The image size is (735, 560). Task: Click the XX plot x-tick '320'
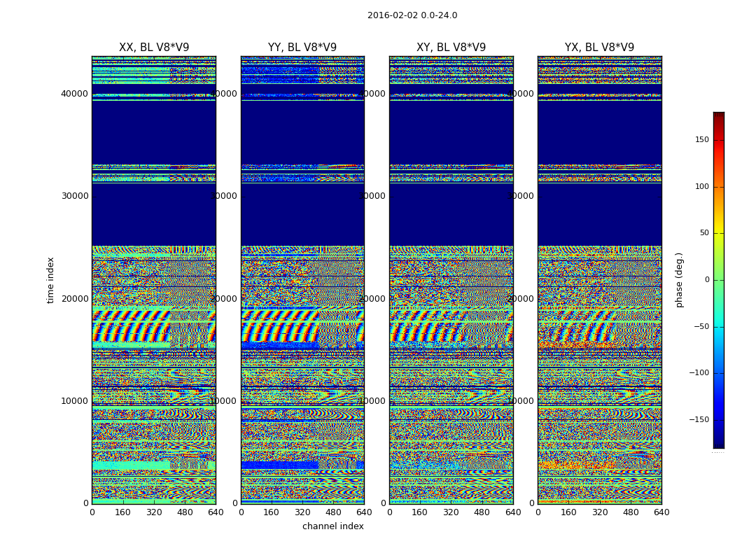point(154,512)
